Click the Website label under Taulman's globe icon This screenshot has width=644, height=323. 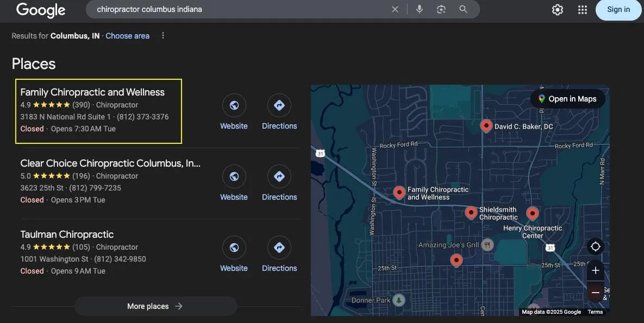coord(234,268)
